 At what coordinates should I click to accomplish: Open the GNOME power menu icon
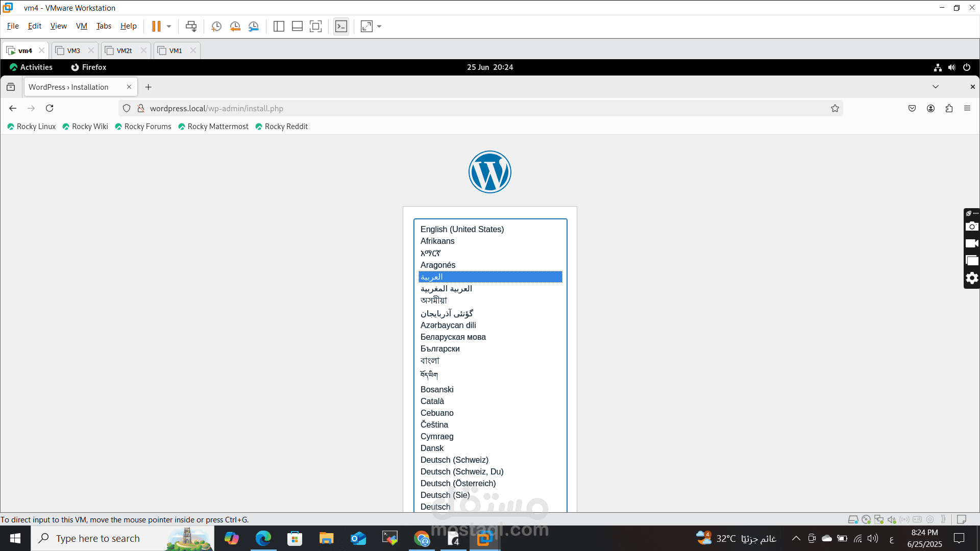click(x=967, y=67)
